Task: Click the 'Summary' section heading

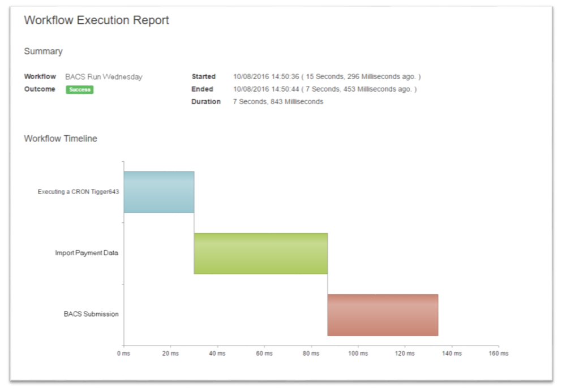Action: coord(44,51)
